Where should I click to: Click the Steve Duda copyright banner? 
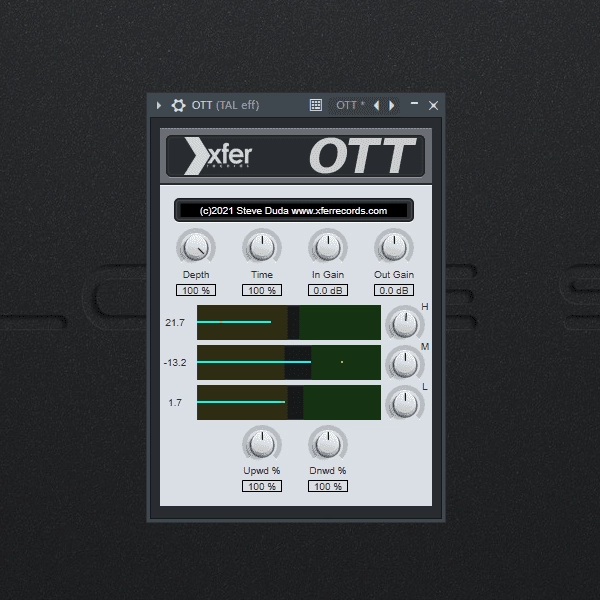pyautogui.click(x=293, y=210)
